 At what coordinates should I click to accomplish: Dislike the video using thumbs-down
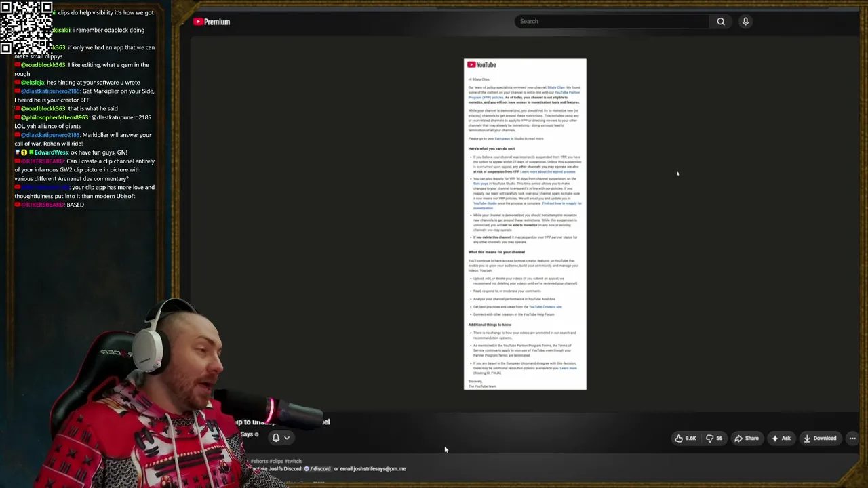click(x=715, y=439)
